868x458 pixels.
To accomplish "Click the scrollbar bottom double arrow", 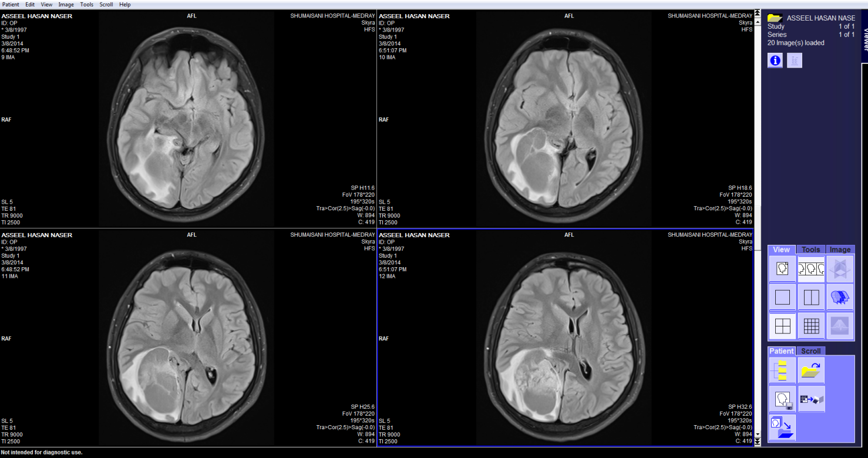I will pos(758,441).
